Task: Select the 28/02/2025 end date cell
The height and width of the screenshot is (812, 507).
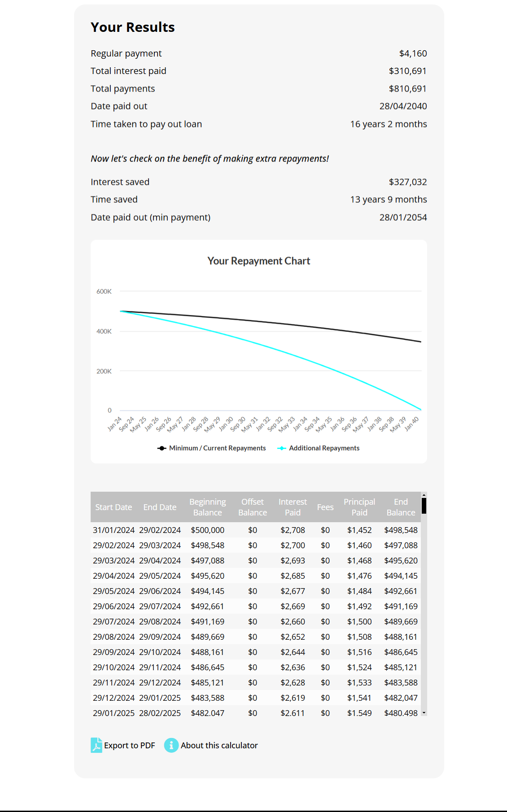Action: point(160,713)
